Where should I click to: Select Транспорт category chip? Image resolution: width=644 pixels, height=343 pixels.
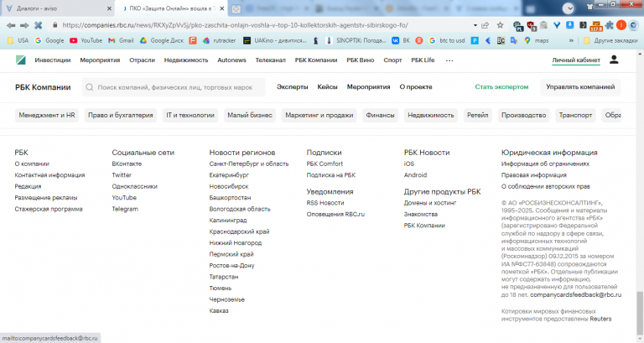(x=575, y=115)
